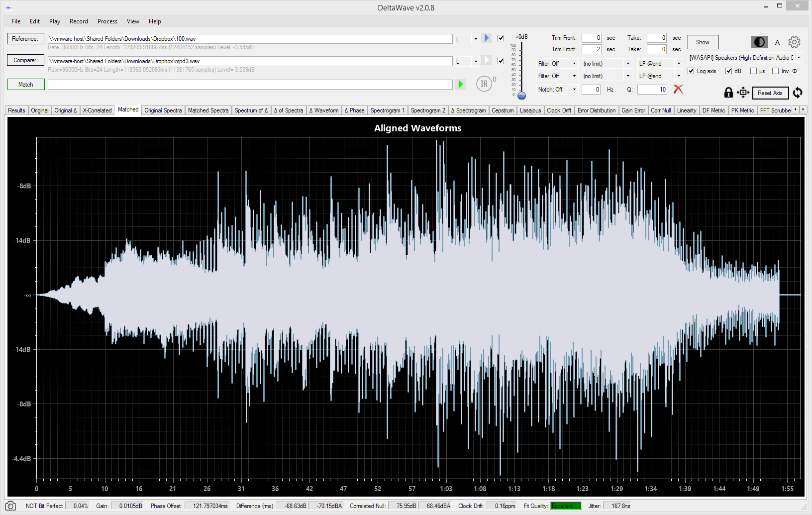Click the Reset Axis button

click(x=770, y=93)
